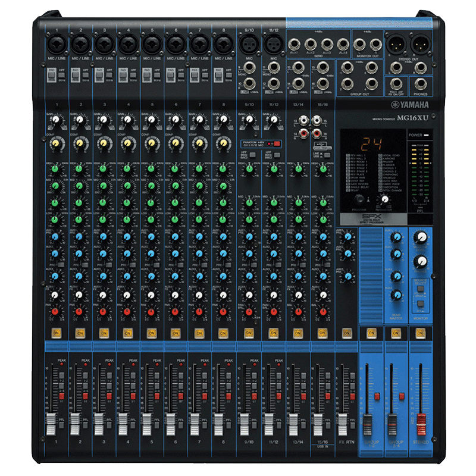The width and height of the screenshot is (476, 476).
Task: Click channel 13/14 HIGH EQ knob
Action: [299, 170]
